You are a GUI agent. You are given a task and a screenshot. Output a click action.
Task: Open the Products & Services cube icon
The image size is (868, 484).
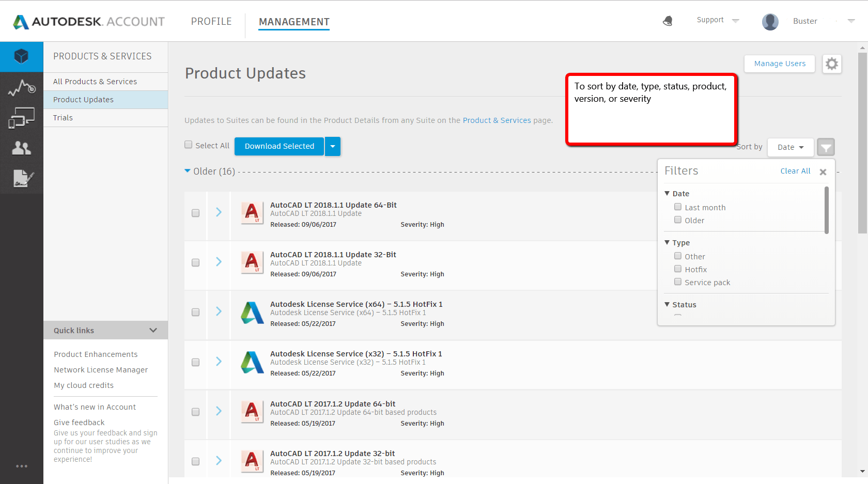pos(21,56)
